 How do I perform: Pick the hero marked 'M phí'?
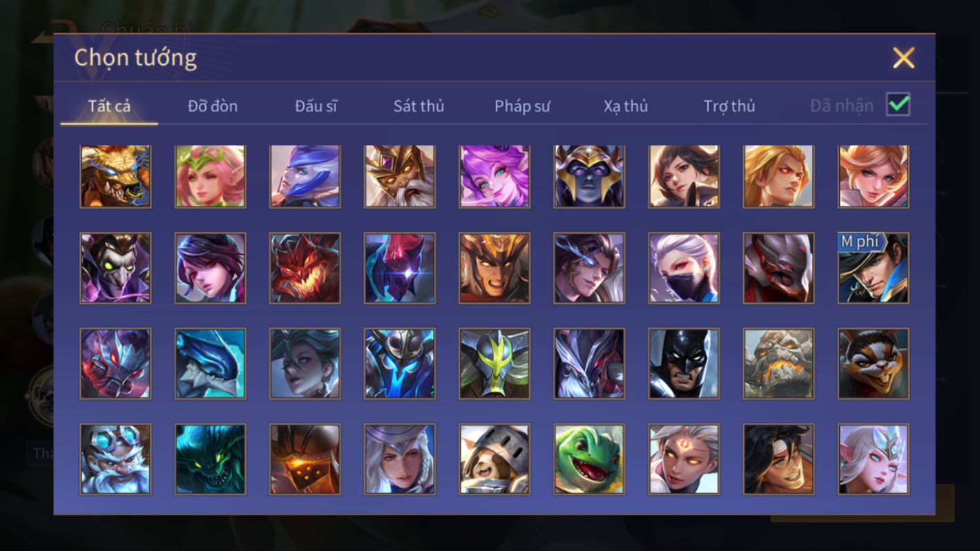pos(873,269)
